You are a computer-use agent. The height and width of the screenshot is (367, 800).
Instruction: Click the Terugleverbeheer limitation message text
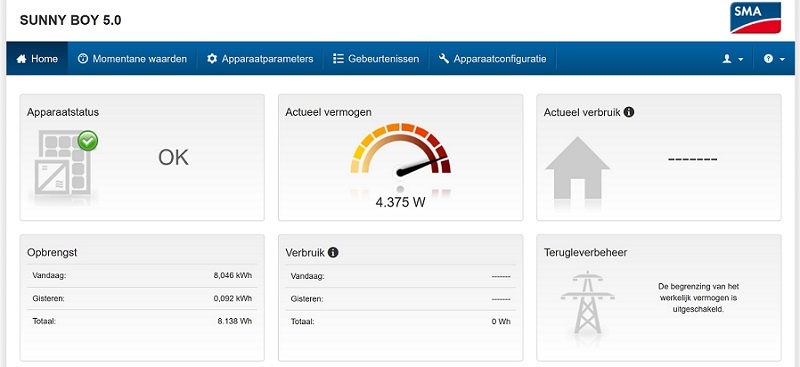tap(698, 298)
